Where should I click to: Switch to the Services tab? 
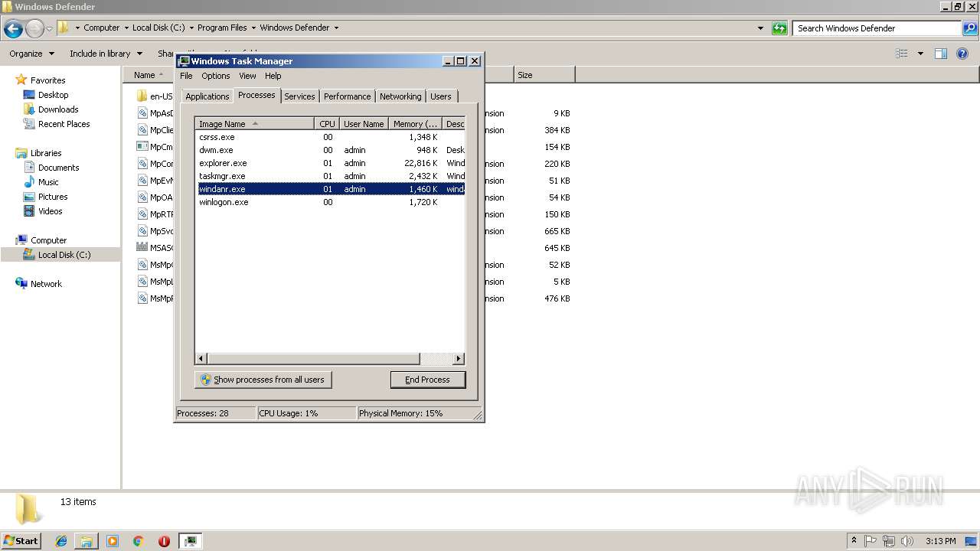[x=299, y=96]
